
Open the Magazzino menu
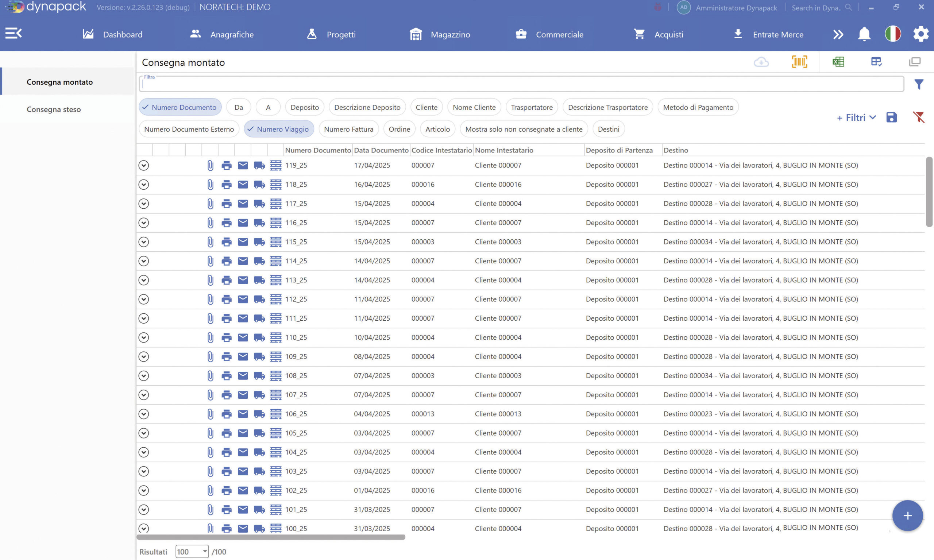pyautogui.click(x=440, y=34)
